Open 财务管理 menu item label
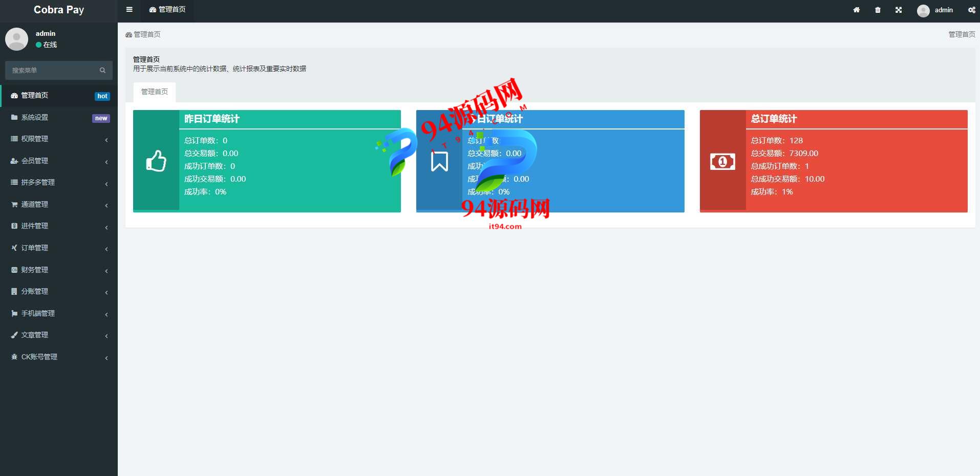This screenshot has width=980, height=476. (x=35, y=270)
